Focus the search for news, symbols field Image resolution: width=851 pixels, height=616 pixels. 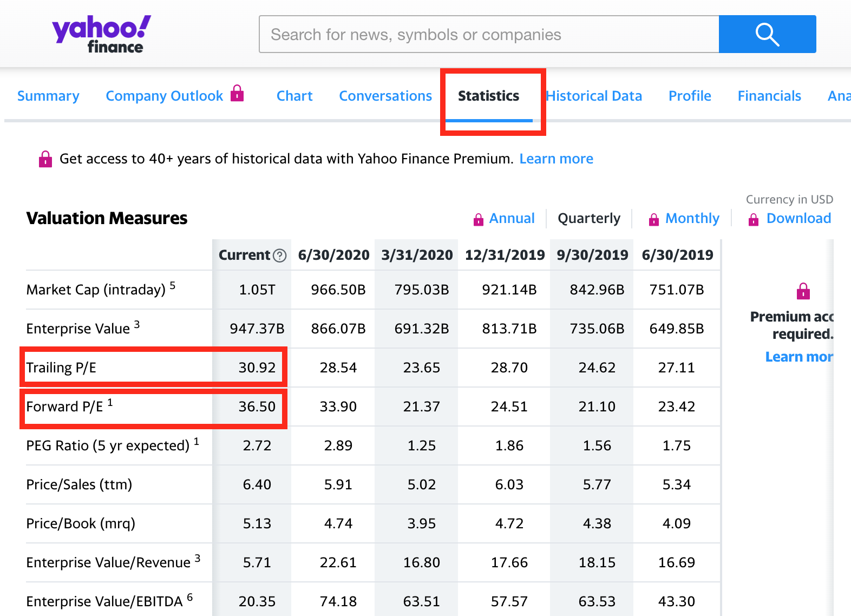489,34
